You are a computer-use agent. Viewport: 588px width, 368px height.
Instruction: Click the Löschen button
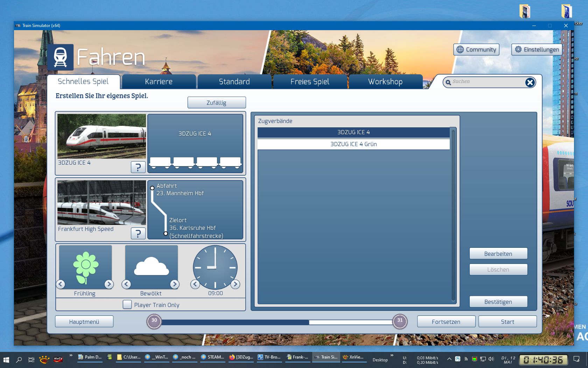pyautogui.click(x=498, y=270)
